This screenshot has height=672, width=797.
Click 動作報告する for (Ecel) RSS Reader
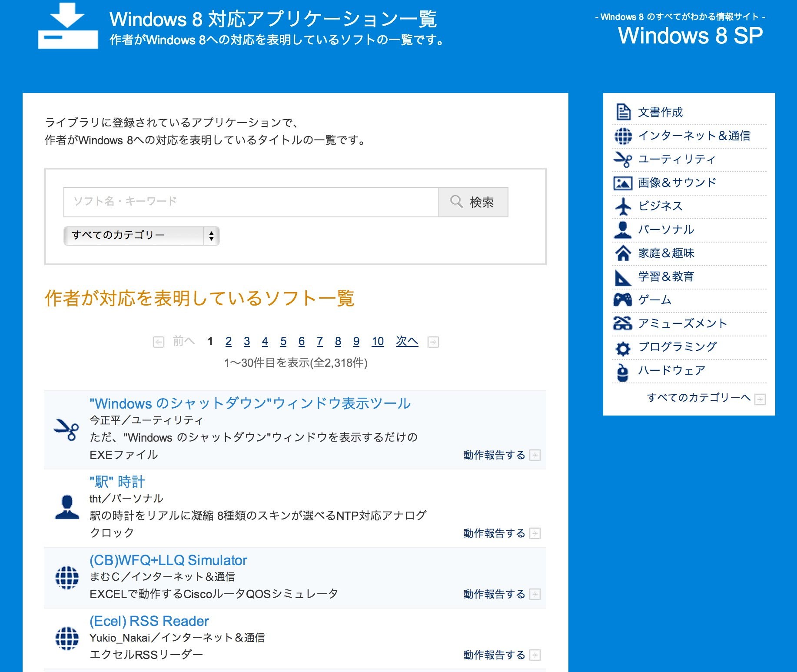494,655
